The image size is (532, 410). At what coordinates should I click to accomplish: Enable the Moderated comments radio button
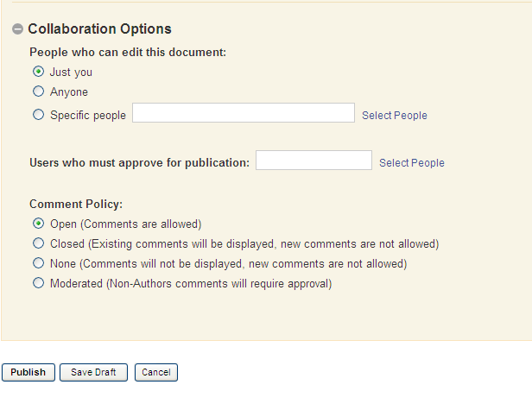38,283
